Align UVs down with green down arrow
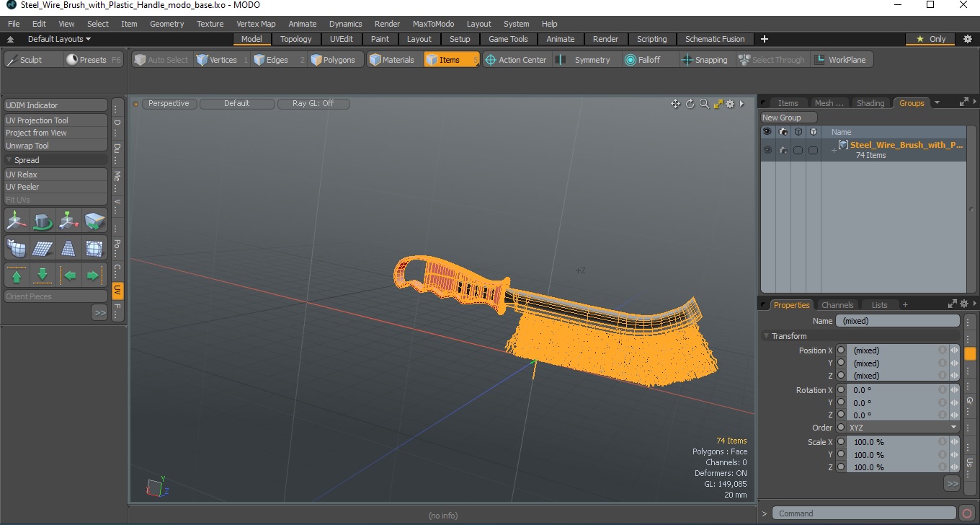The height and width of the screenshot is (525, 980). [x=43, y=275]
